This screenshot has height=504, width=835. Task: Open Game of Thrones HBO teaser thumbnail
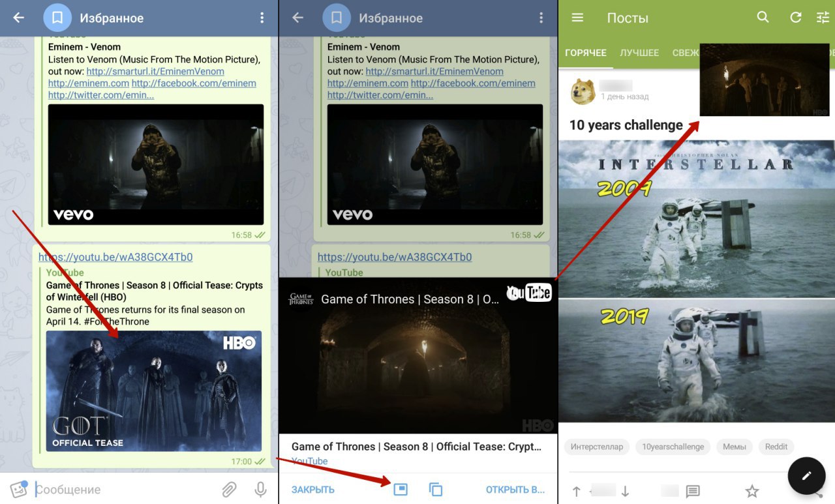coord(154,391)
